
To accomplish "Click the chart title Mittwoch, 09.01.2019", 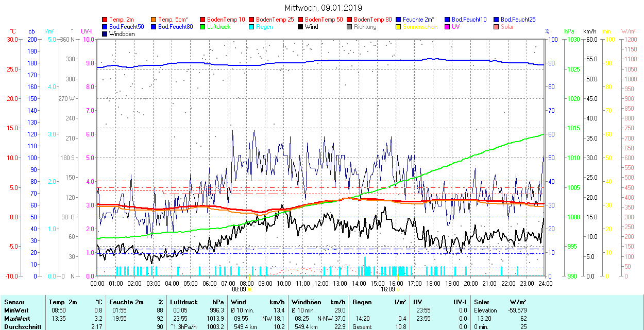I will 323,8.
